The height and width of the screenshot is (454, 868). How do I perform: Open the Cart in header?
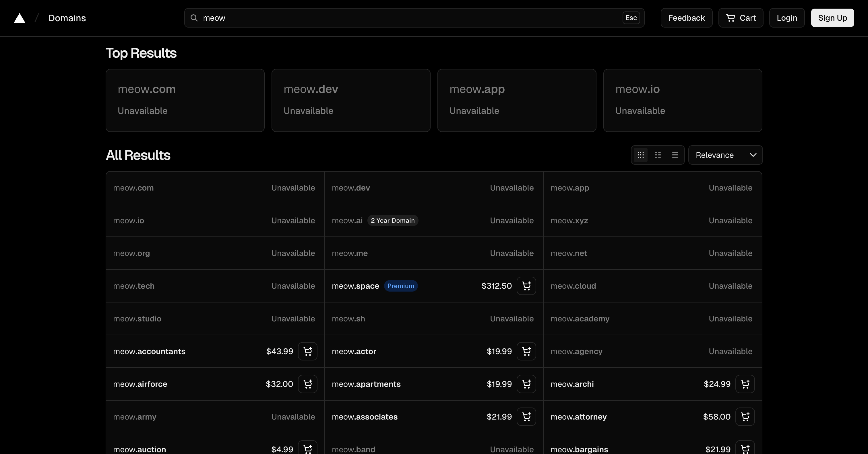point(741,18)
